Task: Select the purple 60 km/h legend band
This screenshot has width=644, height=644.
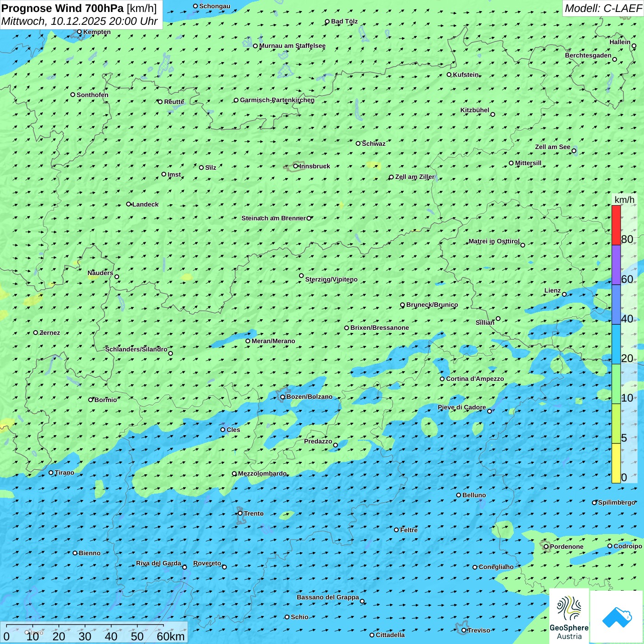Action: click(616, 265)
